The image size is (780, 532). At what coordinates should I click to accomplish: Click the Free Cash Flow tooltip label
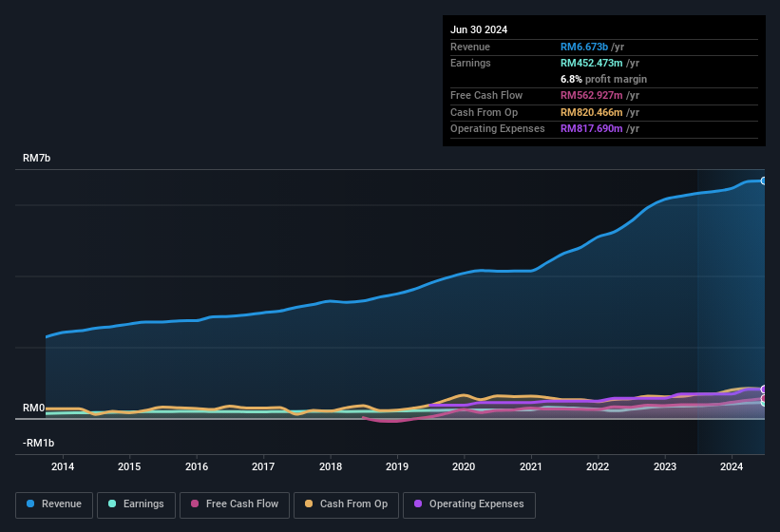pos(486,95)
